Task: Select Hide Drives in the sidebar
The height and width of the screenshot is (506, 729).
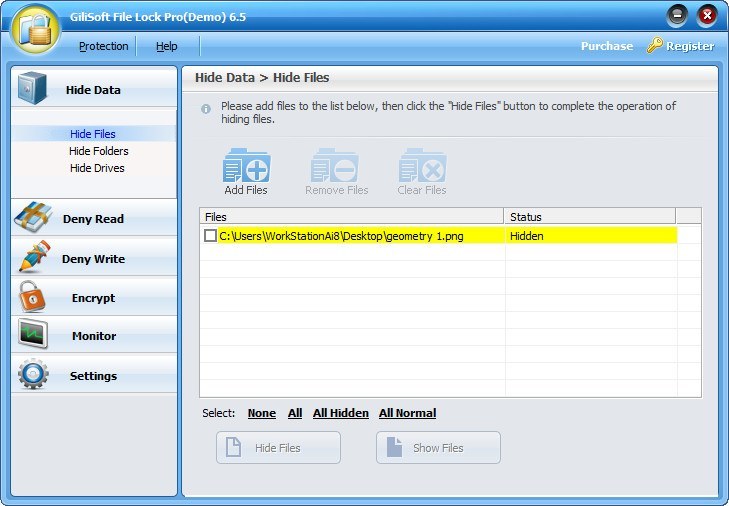Action: [97, 168]
